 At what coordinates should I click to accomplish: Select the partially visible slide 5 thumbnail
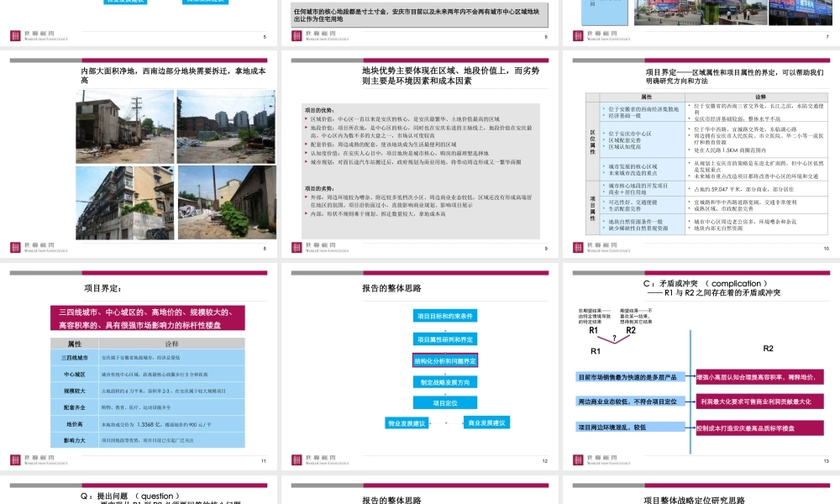pyautogui.click(x=139, y=22)
